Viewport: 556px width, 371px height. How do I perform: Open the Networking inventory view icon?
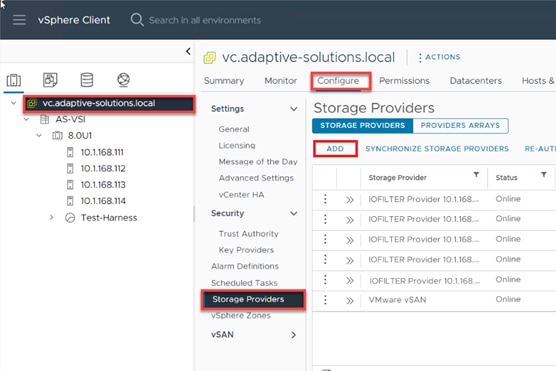[x=123, y=80]
